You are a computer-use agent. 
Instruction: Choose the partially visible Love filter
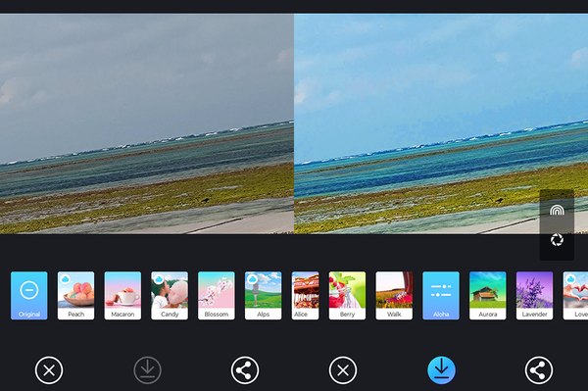coord(575,295)
